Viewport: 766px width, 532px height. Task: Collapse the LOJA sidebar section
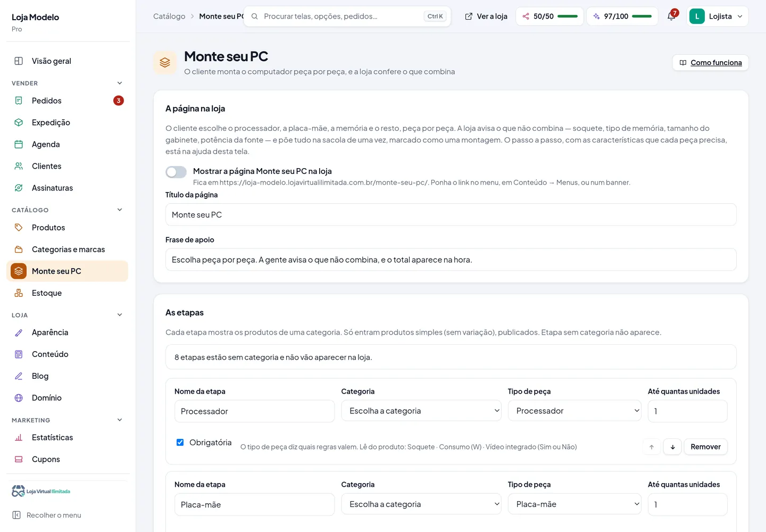tap(120, 314)
